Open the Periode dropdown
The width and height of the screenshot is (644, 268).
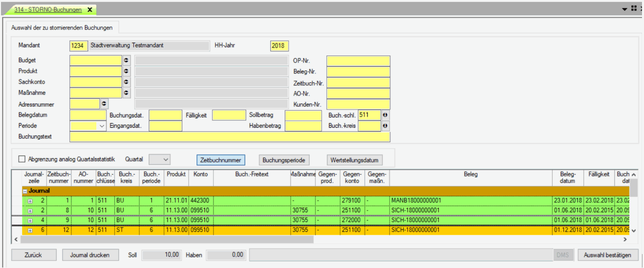click(x=102, y=126)
